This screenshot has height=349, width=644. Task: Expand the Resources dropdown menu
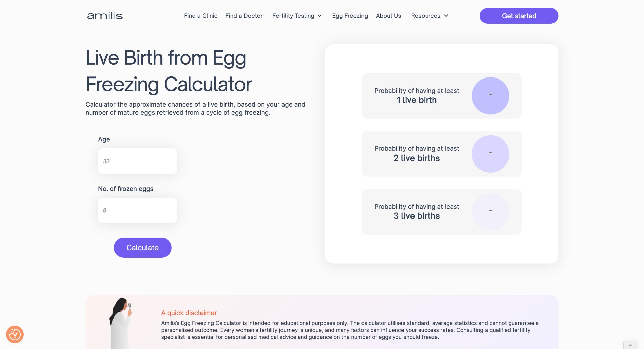426,16
